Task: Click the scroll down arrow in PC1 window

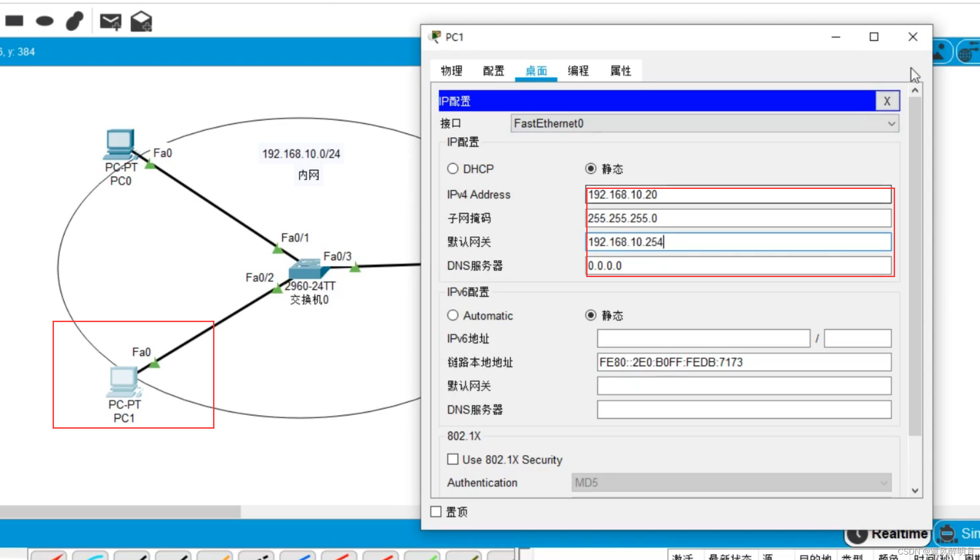Action: (x=915, y=491)
